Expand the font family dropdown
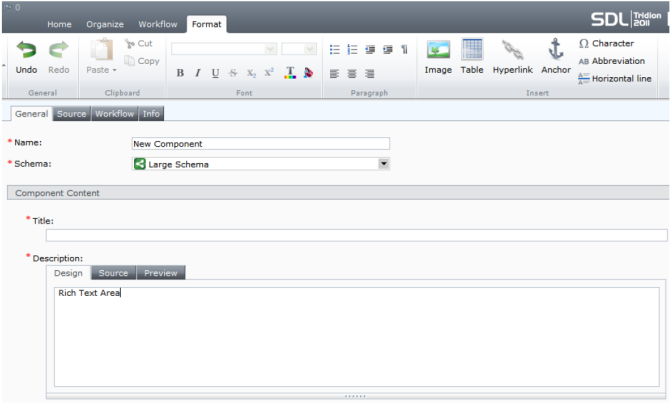The image size is (670, 403). coord(270,49)
